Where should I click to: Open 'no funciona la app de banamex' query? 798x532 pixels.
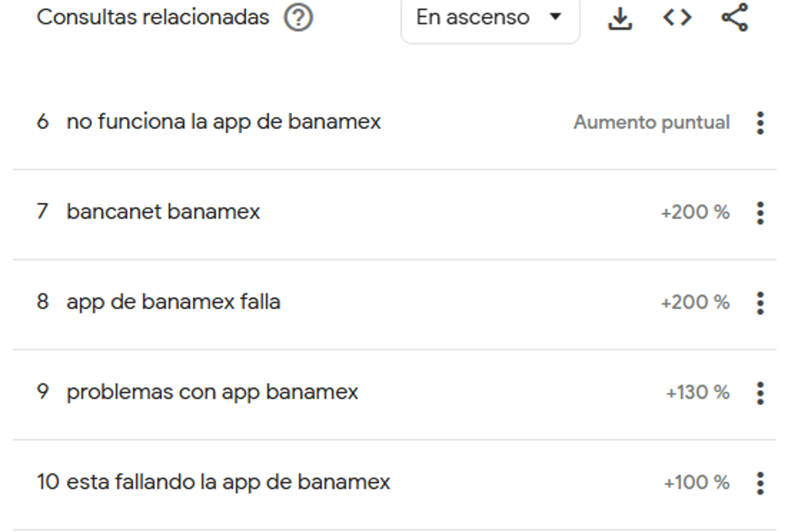coord(223,122)
